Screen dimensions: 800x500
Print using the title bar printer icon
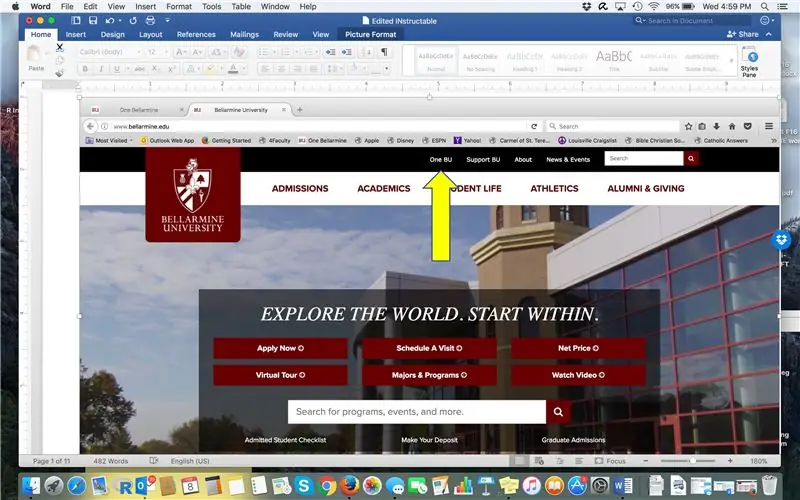(150, 20)
